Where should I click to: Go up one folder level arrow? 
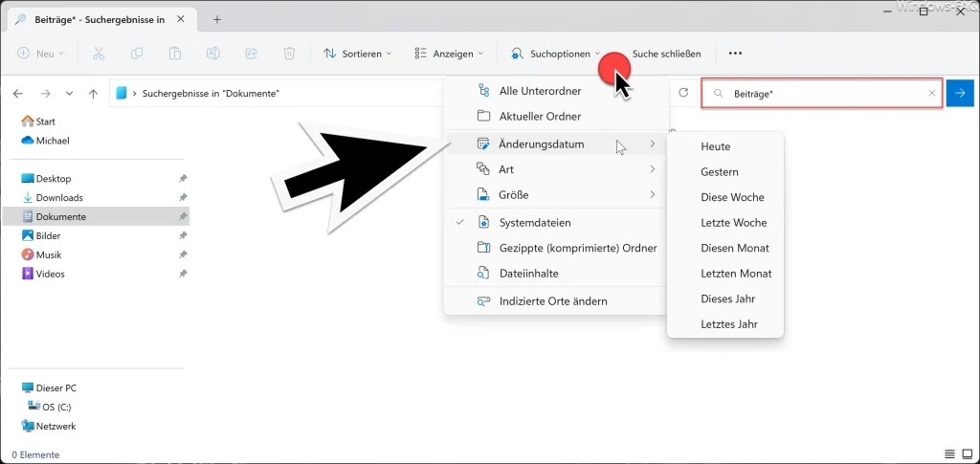[93, 94]
